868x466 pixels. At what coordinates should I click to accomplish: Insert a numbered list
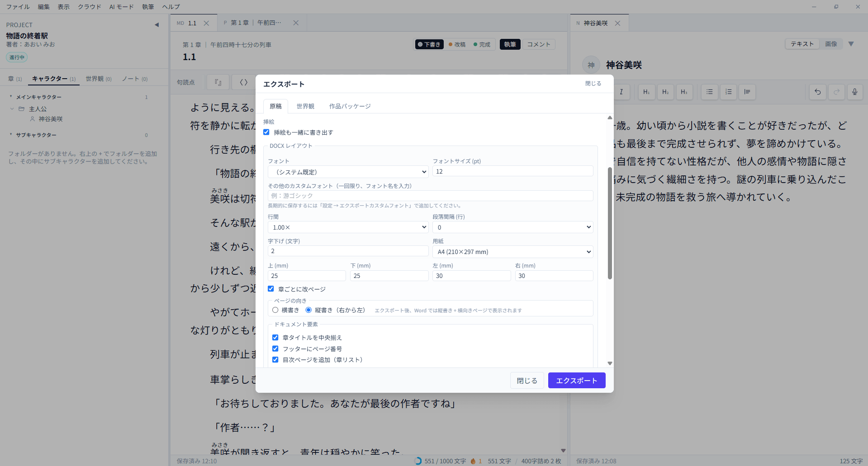[x=728, y=92]
